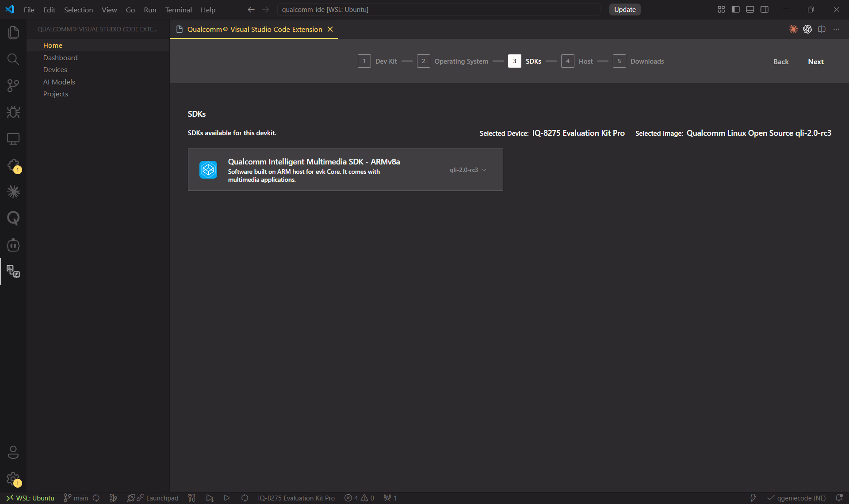Click the play triangle icon in the status bar

click(x=227, y=498)
